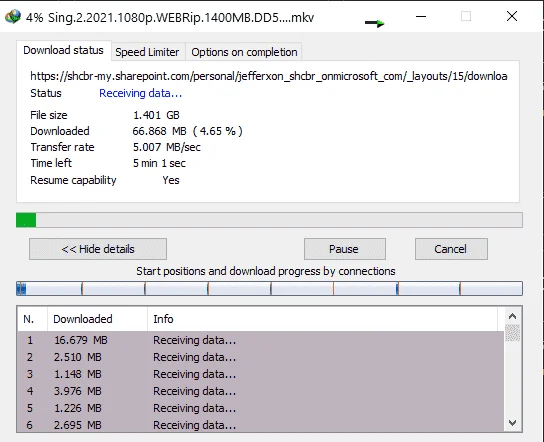Viewport: 544px width, 442px height.
Task: Click the connections progress segment bar
Action: pyautogui.click(x=269, y=288)
